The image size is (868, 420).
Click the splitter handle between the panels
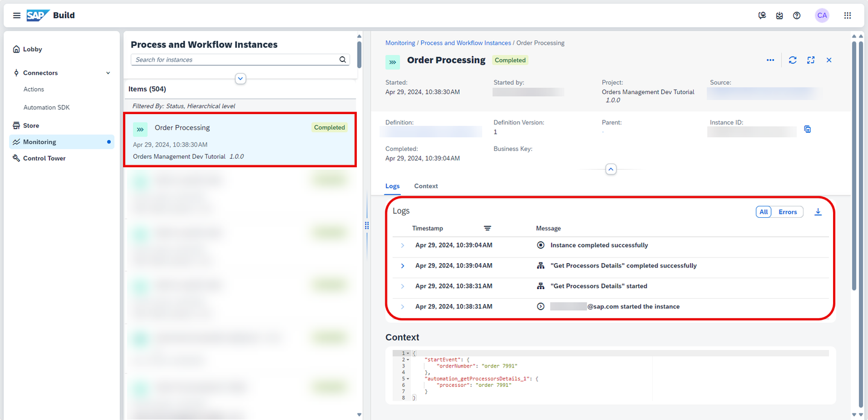tap(366, 225)
